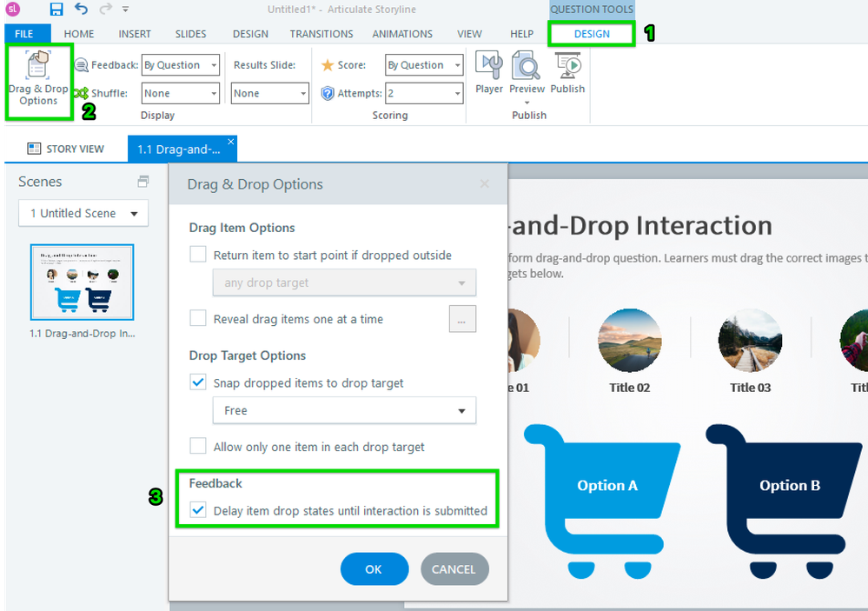
Task: Click the Title 03 caption text
Action: tap(750, 388)
